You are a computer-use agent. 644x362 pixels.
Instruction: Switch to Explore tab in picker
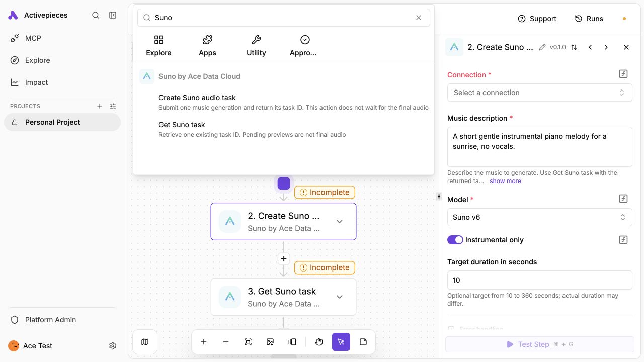(158, 46)
